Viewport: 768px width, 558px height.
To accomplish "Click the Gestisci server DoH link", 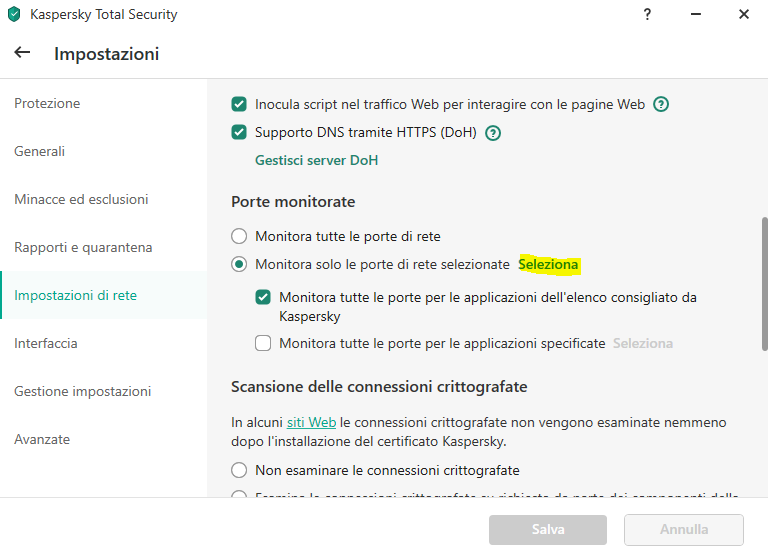I will click(316, 160).
